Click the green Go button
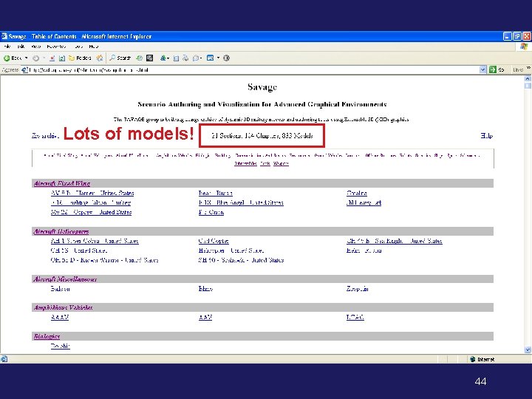Image resolution: width=532 pixels, height=399 pixels. [497, 70]
